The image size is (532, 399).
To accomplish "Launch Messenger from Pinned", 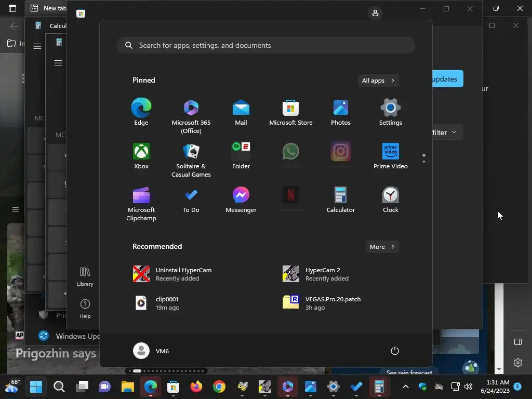I will [x=241, y=199].
